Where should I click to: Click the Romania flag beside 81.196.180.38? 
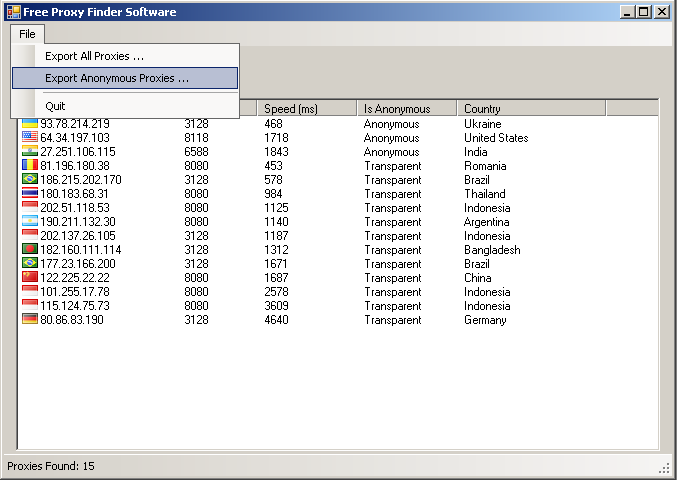point(30,166)
